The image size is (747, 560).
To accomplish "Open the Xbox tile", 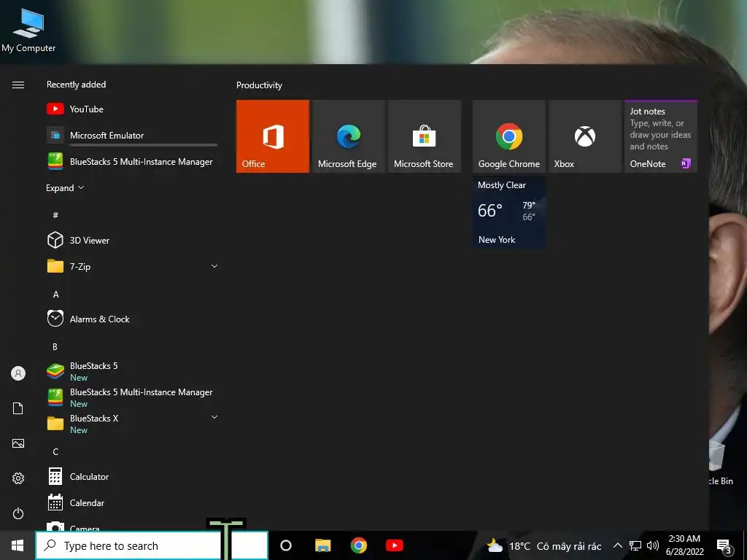I will (584, 136).
